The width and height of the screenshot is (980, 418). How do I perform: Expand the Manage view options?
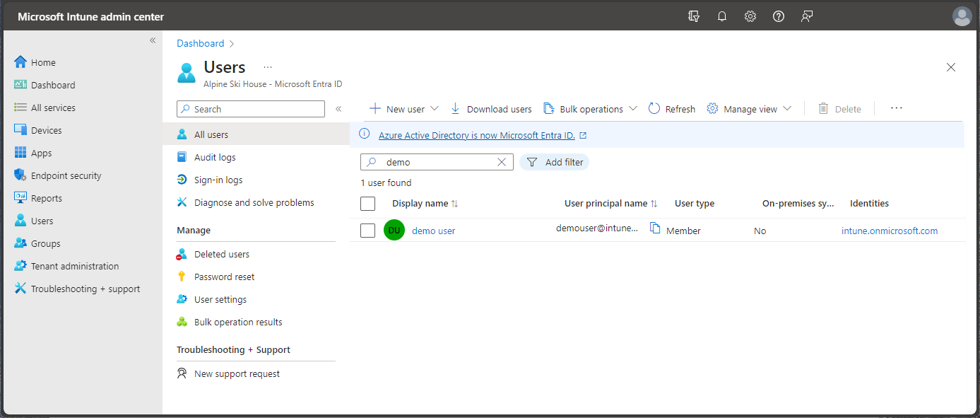(x=786, y=108)
